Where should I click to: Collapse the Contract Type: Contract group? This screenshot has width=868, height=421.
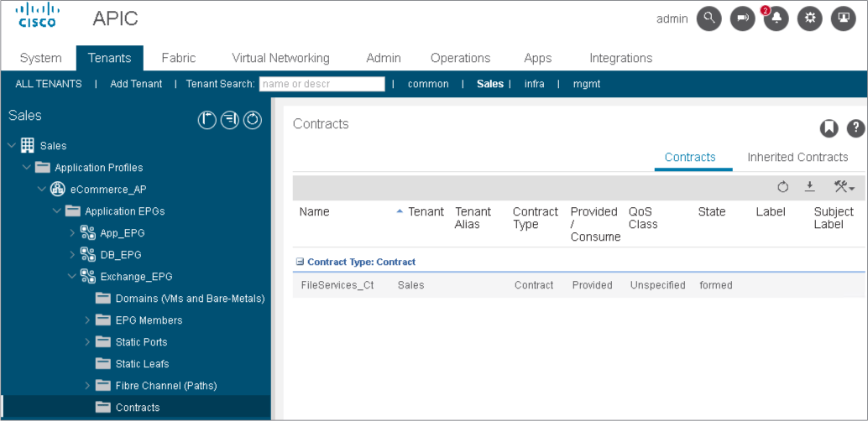click(x=300, y=262)
